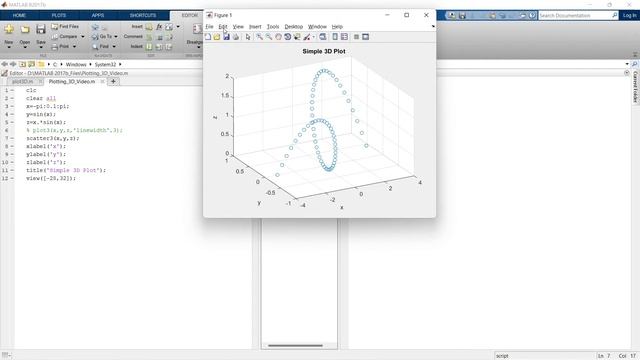Activate Zoom Out tool in Figure window
Viewport: 640px width, 360px height.
[x=269, y=37]
